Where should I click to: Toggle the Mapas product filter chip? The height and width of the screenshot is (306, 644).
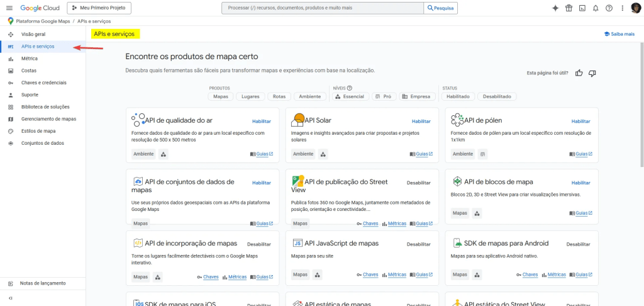(x=221, y=96)
